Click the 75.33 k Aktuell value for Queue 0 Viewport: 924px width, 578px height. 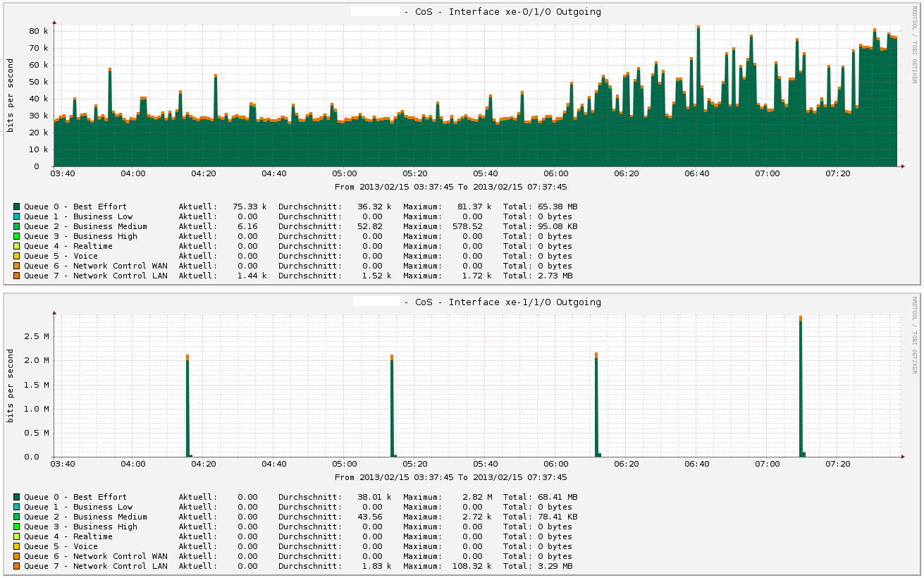click(x=250, y=207)
